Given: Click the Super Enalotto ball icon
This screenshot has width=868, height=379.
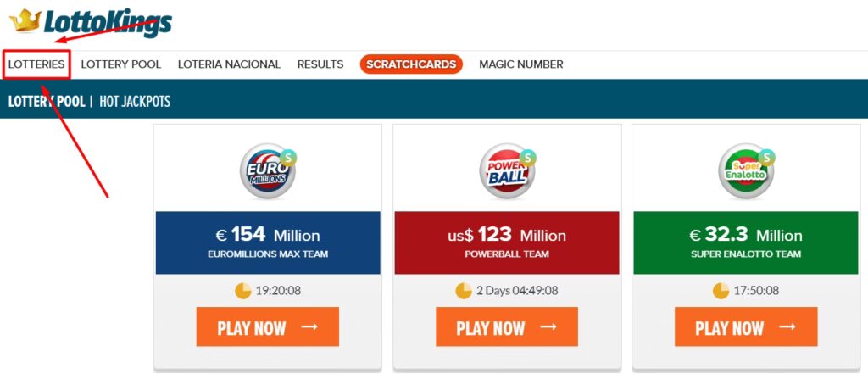Looking at the screenshot, I should click(x=744, y=172).
